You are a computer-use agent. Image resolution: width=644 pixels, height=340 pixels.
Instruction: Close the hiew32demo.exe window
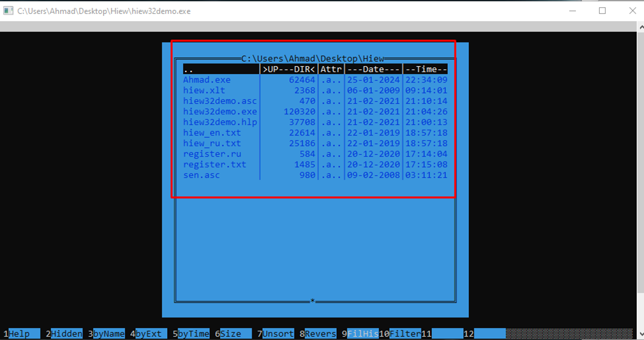(x=633, y=11)
